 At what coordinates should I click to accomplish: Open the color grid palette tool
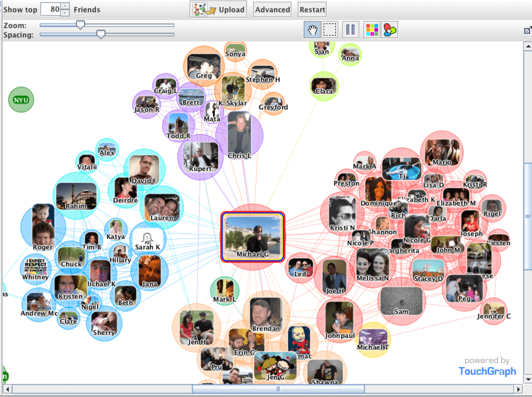click(372, 29)
